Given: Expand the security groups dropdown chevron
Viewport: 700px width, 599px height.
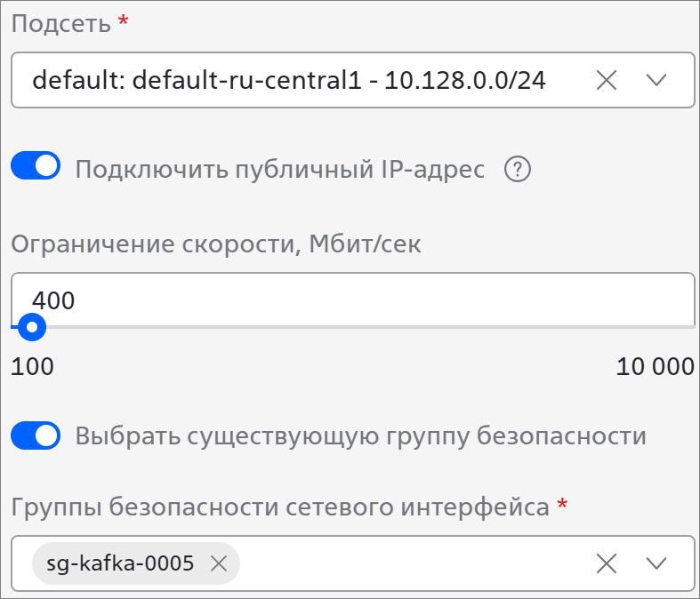Looking at the screenshot, I should coord(656,563).
